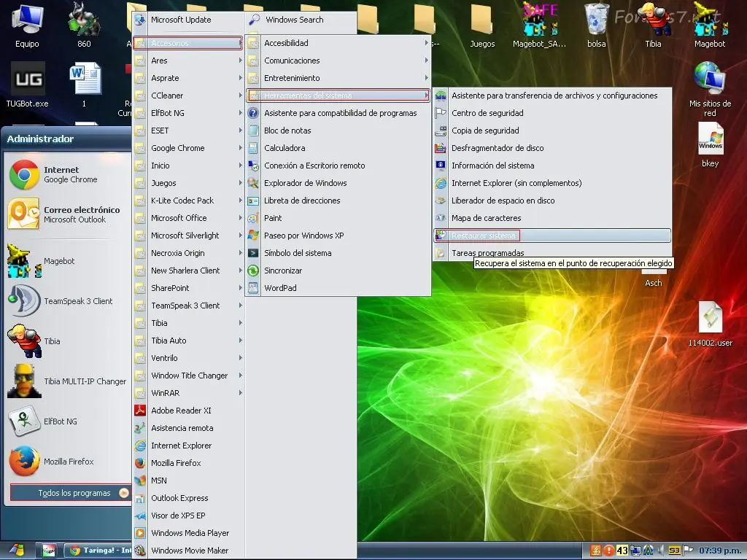The height and width of the screenshot is (560, 747).
Task: Open Windows Search entry
Action: (x=301, y=20)
